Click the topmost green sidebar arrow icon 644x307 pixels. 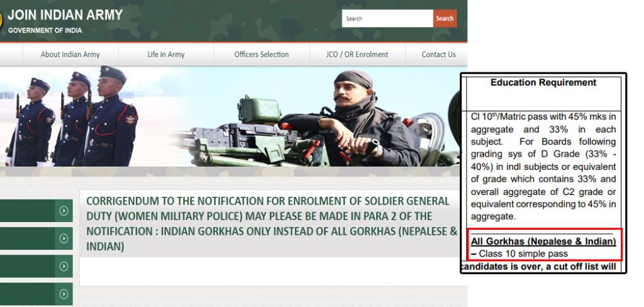coord(64,211)
